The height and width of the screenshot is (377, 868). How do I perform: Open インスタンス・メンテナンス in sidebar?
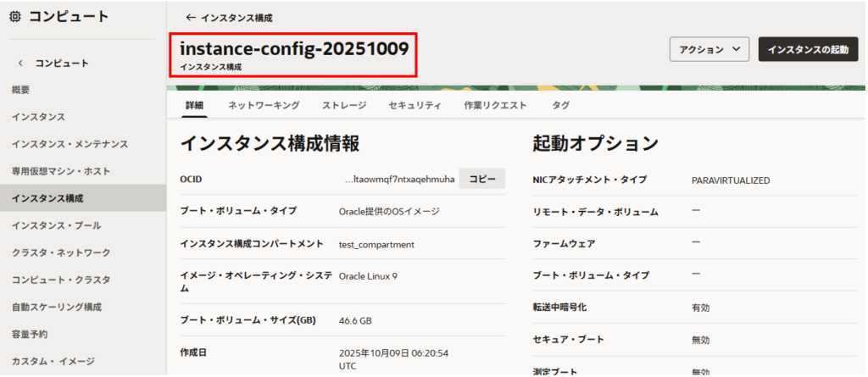coord(70,144)
